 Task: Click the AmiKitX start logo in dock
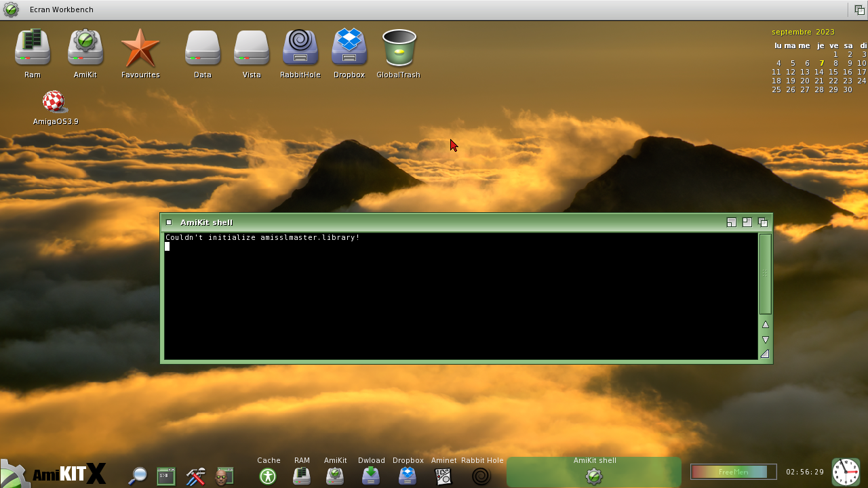[54, 473]
